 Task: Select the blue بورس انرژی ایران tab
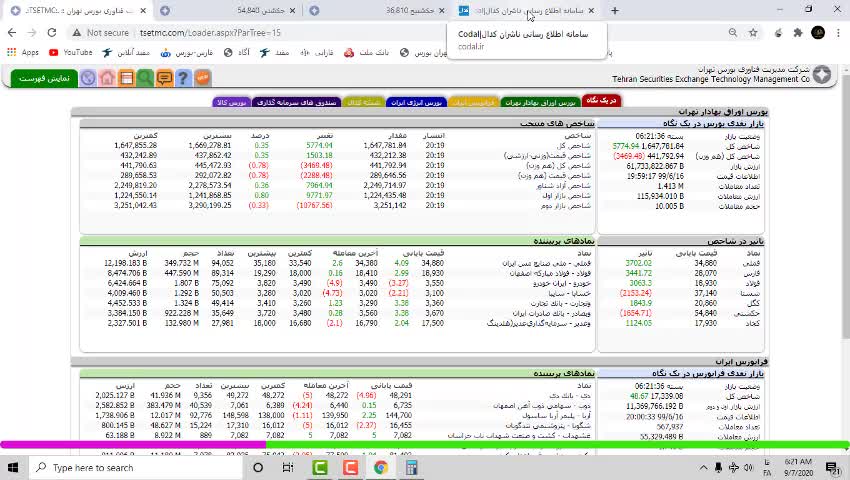(x=415, y=101)
